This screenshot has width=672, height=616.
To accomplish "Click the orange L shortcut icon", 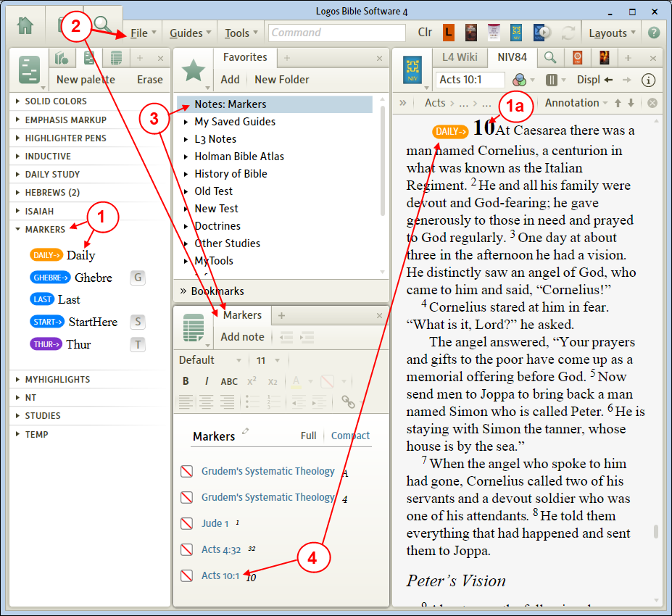I will [x=448, y=33].
